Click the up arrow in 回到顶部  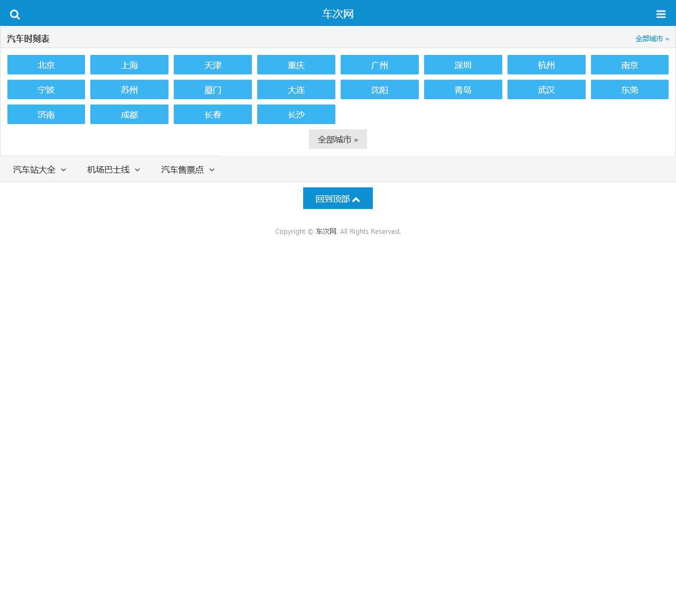[x=356, y=199]
